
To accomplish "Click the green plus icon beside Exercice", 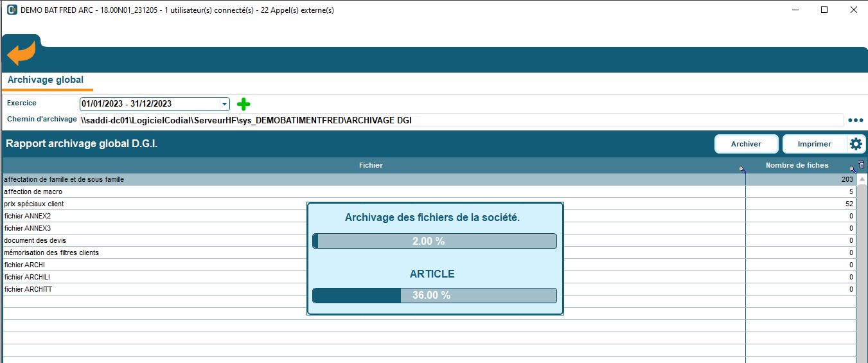I will (244, 104).
